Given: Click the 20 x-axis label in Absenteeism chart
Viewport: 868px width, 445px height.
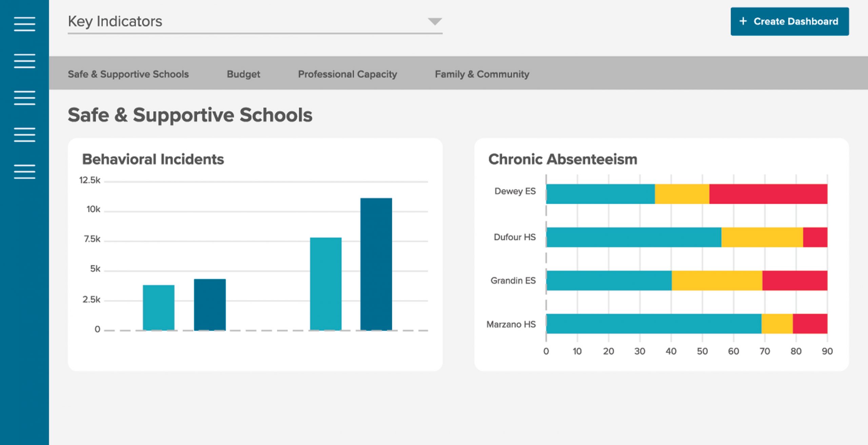Looking at the screenshot, I should pos(608,351).
